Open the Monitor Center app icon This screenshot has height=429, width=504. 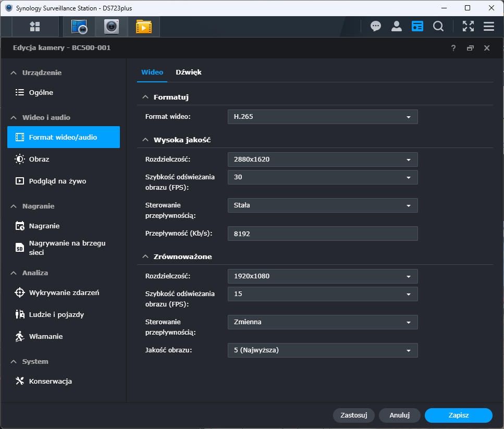click(79, 27)
